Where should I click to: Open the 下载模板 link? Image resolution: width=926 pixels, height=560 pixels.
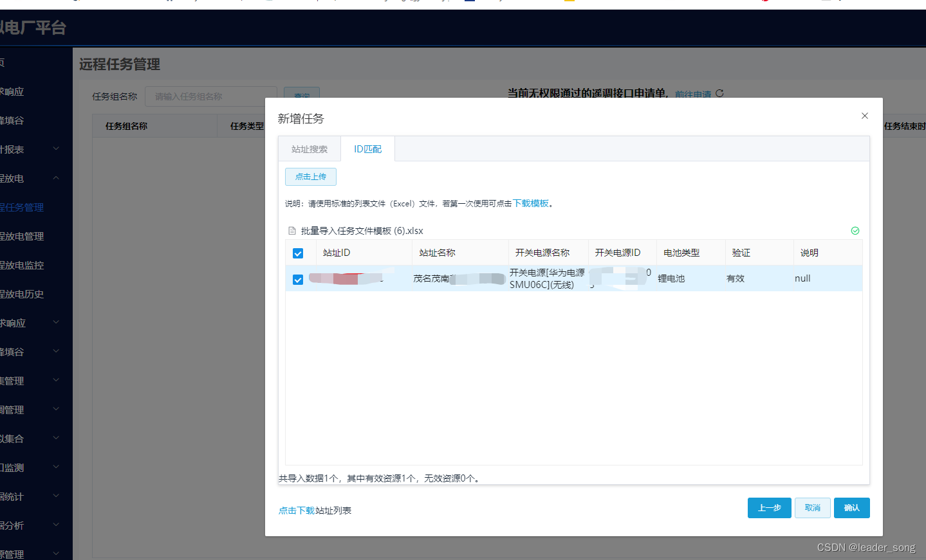[x=531, y=203]
